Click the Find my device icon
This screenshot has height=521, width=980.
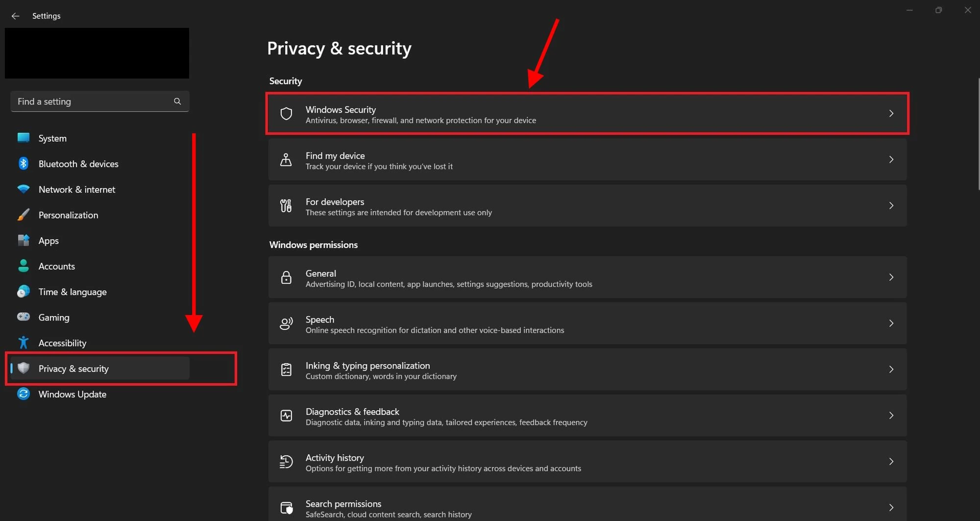[286, 160]
